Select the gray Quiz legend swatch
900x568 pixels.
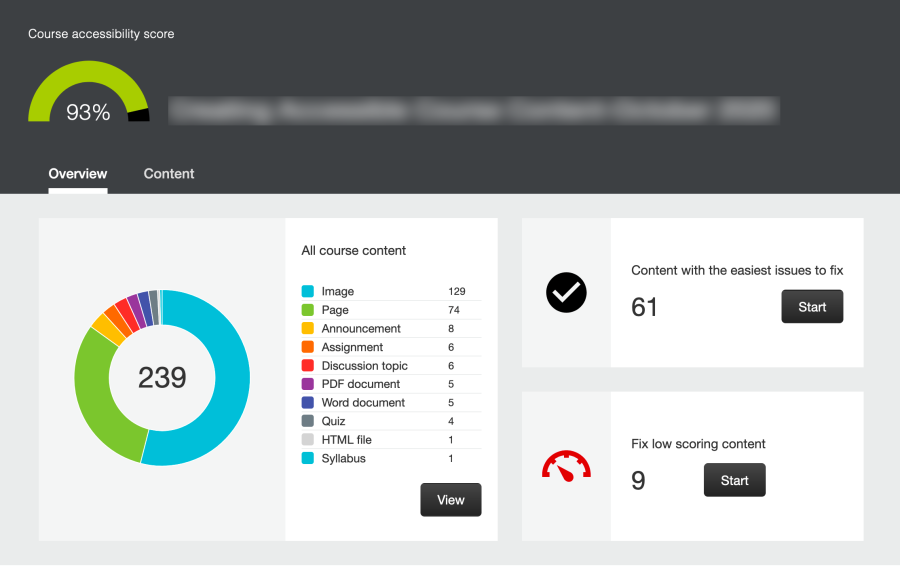pos(308,421)
